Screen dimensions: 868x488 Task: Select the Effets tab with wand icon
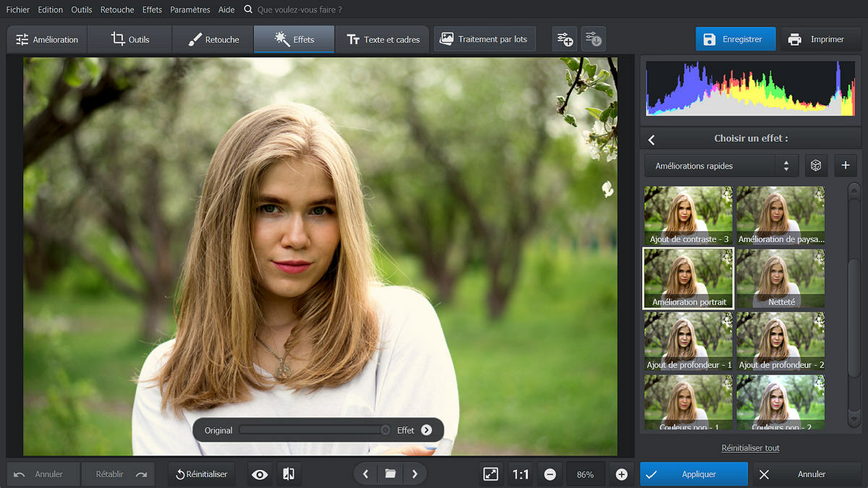click(294, 39)
